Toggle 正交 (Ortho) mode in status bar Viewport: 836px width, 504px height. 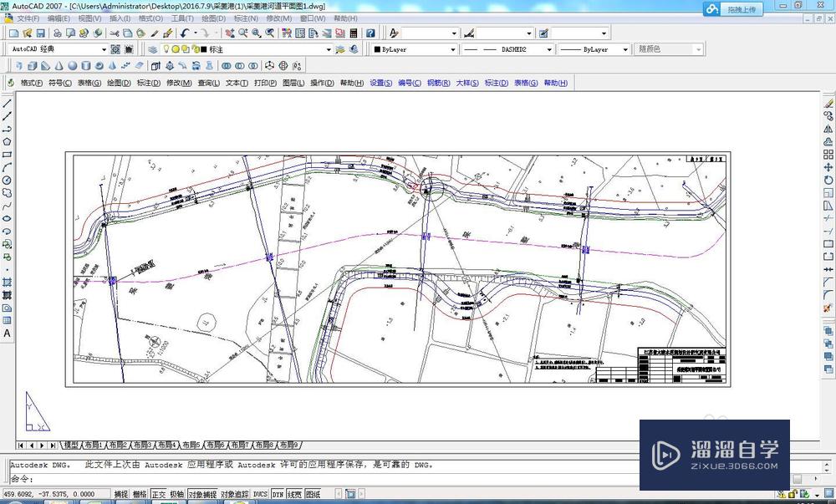click(158, 495)
